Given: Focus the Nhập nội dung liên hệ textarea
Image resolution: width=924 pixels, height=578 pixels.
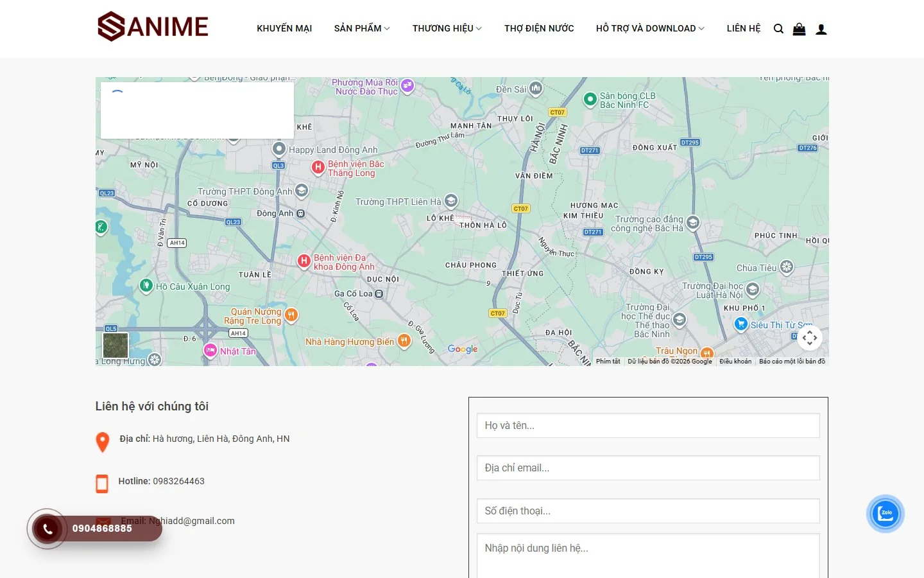Looking at the screenshot, I should (x=648, y=556).
